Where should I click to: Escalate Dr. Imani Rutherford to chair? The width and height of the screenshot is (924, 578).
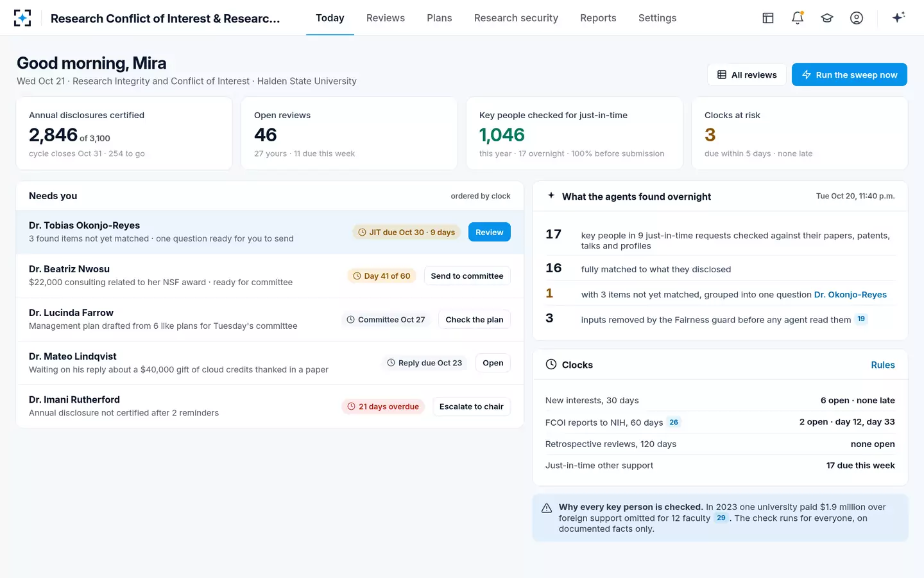tap(472, 407)
